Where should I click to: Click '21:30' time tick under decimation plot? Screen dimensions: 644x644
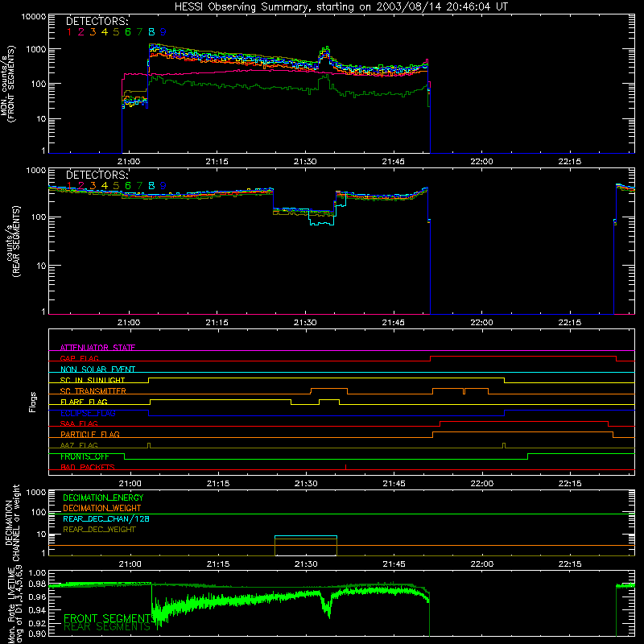[306, 564]
